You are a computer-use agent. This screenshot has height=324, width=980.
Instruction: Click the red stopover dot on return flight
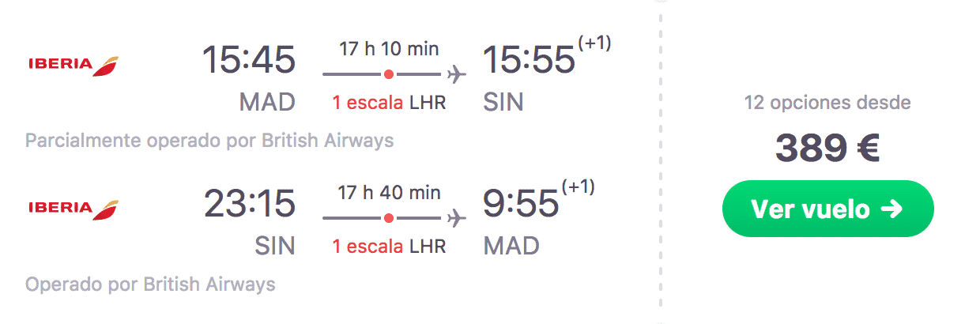point(388,217)
